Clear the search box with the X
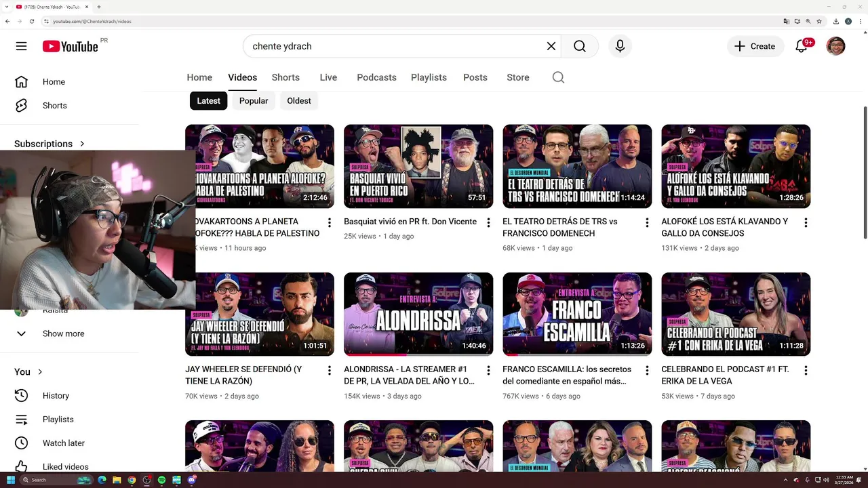The height and width of the screenshot is (488, 868). click(x=551, y=46)
